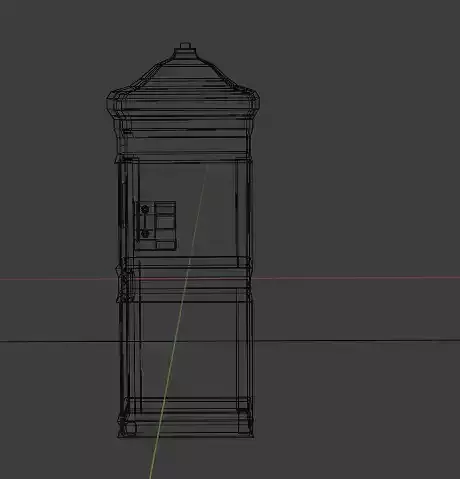Click the small lock panel on the model
The image size is (460, 479).
click(x=155, y=225)
